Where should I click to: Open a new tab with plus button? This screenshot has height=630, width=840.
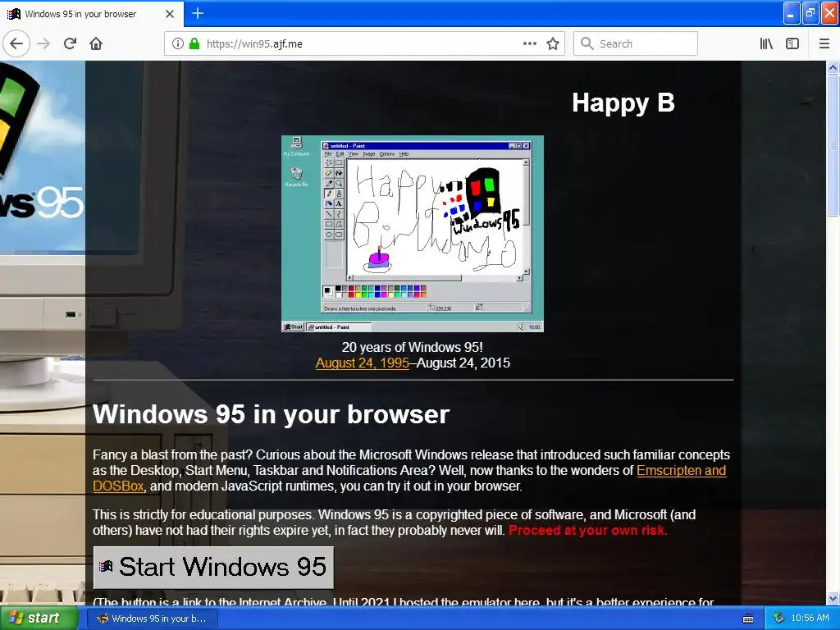[198, 13]
